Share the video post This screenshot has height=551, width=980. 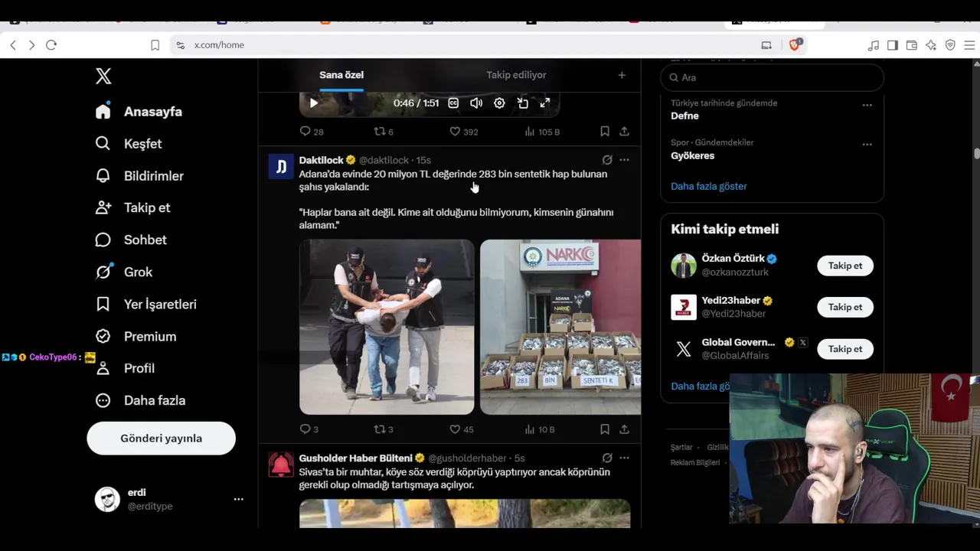pyautogui.click(x=625, y=132)
